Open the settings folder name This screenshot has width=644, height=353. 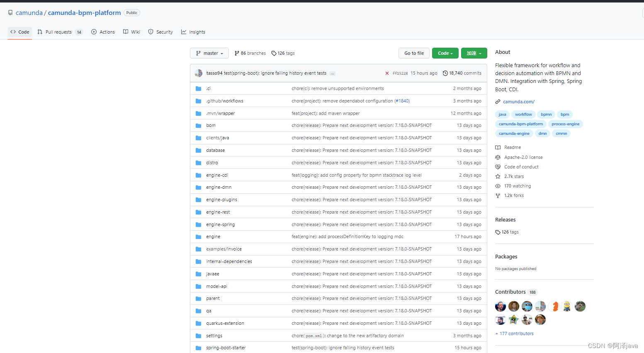214,336
